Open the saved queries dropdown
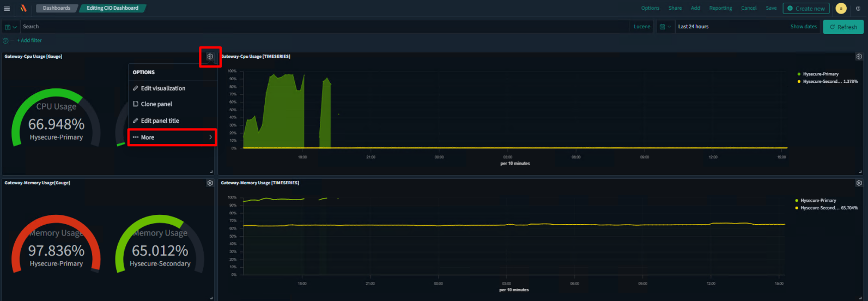Viewport: 868px width, 301px height. coord(11,27)
